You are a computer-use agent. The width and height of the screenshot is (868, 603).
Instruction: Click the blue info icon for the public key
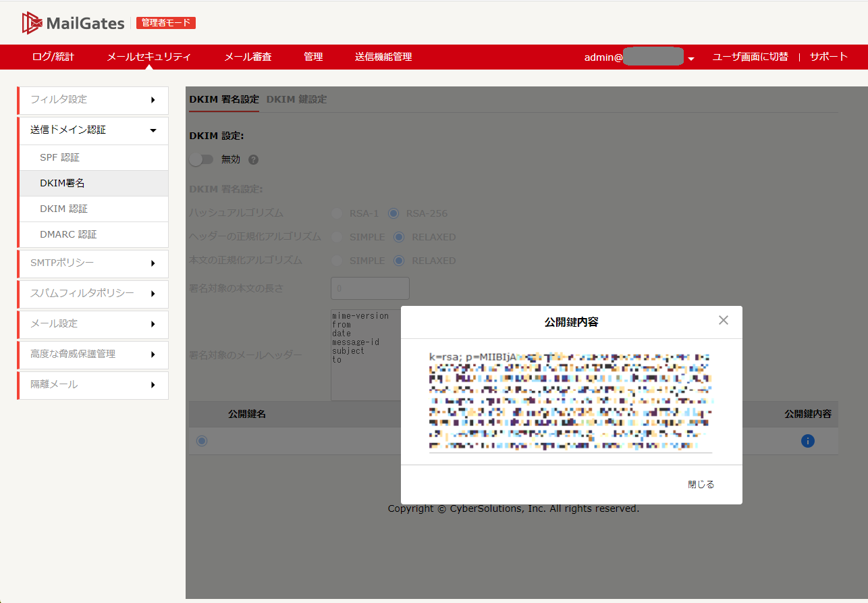coord(808,441)
